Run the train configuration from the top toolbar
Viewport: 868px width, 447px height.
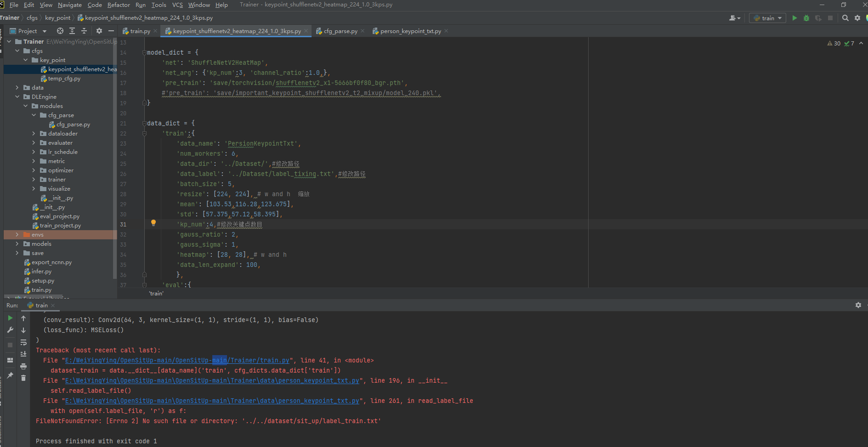pyautogui.click(x=794, y=18)
